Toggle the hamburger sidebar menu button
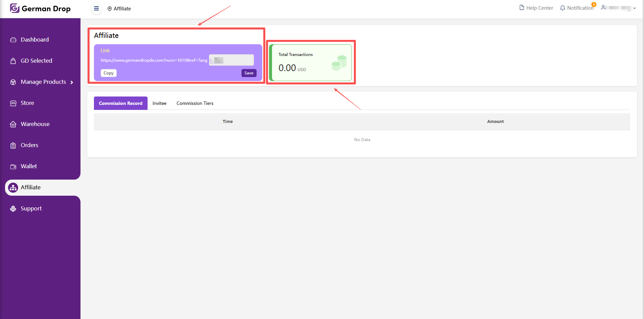 pos(96,9)
